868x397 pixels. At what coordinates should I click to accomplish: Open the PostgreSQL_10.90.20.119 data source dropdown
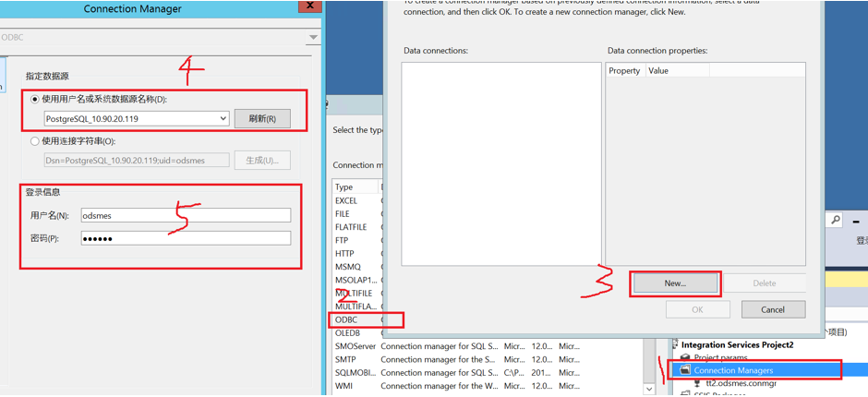tap(223, 118)
